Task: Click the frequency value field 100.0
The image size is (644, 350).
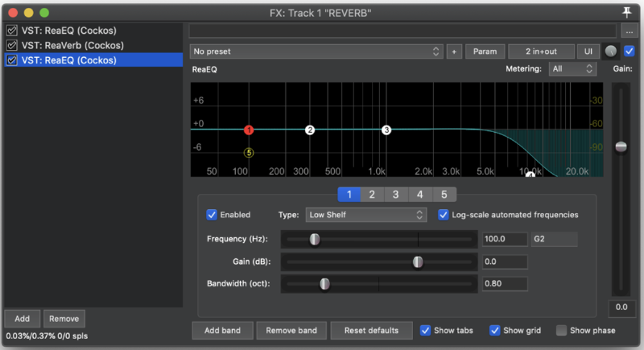Action: coord(505,239)
